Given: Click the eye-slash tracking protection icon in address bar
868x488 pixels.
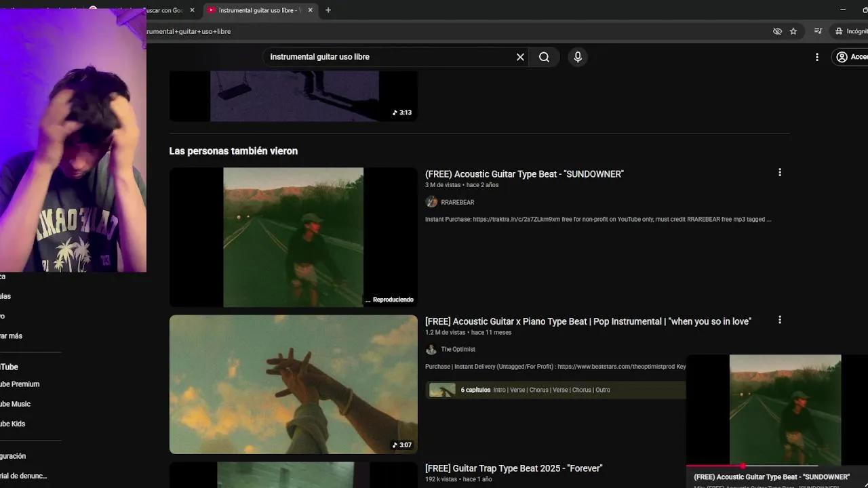Looking at the screenshot, I should pos(777,31).
